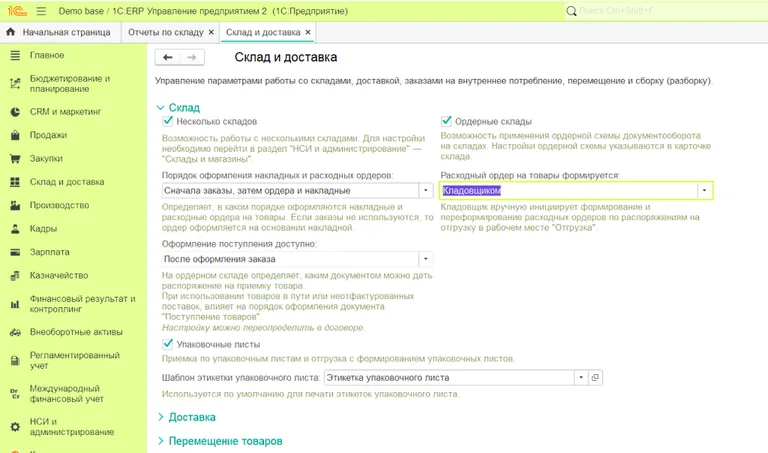Viewport: 768px width, 453px height.
Task: Click the Закупки cart icon
Action: coord(15,158)
